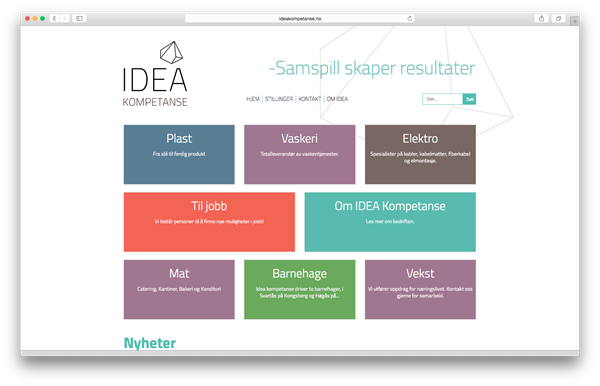600x386 pixels.
Task: Click into the Søk search field
Action: pos(443,99)
